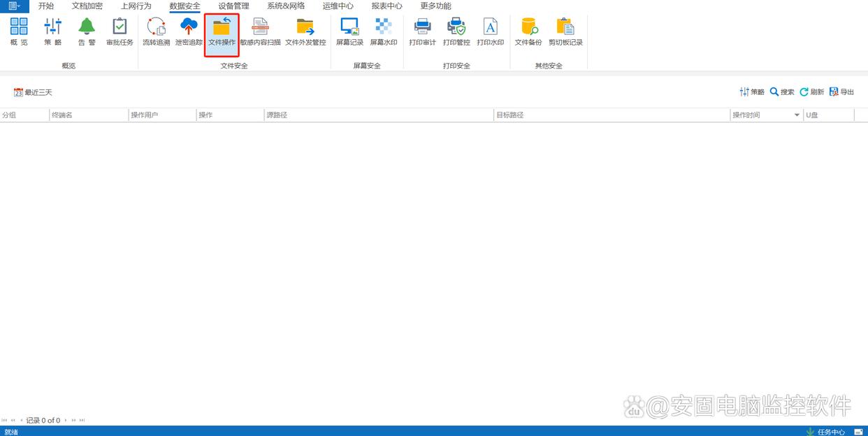Go to the first record page
Viewport: 868px width, 436px height.
5,421
